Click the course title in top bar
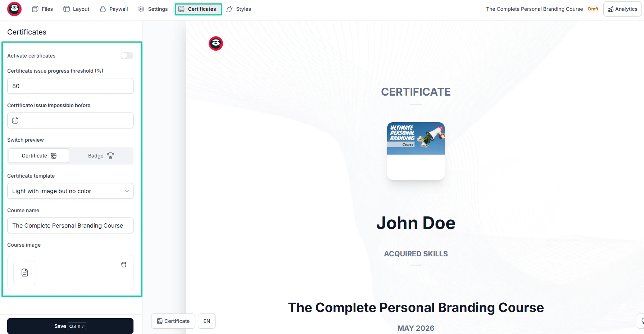The image size is (644, 334). click(534, 9)
